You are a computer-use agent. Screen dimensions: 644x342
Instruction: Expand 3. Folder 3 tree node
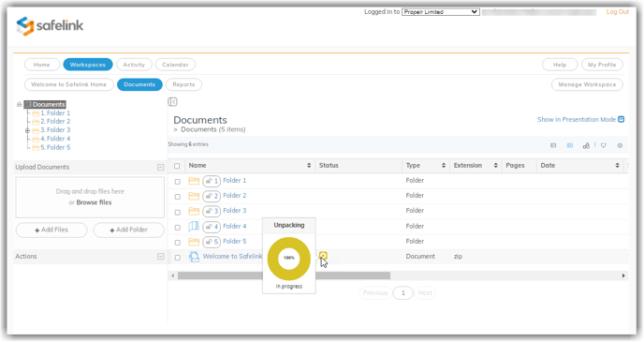click(x=27, y=130)
